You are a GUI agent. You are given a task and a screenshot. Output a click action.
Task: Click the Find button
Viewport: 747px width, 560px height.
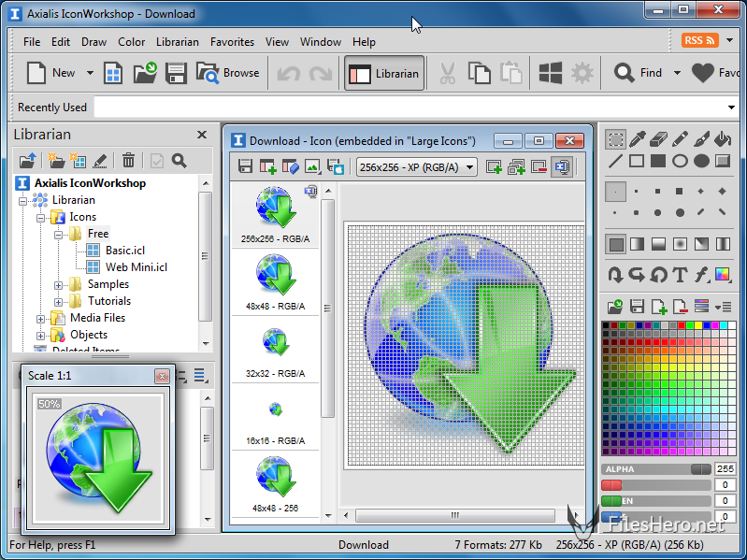tap(638, 73)
